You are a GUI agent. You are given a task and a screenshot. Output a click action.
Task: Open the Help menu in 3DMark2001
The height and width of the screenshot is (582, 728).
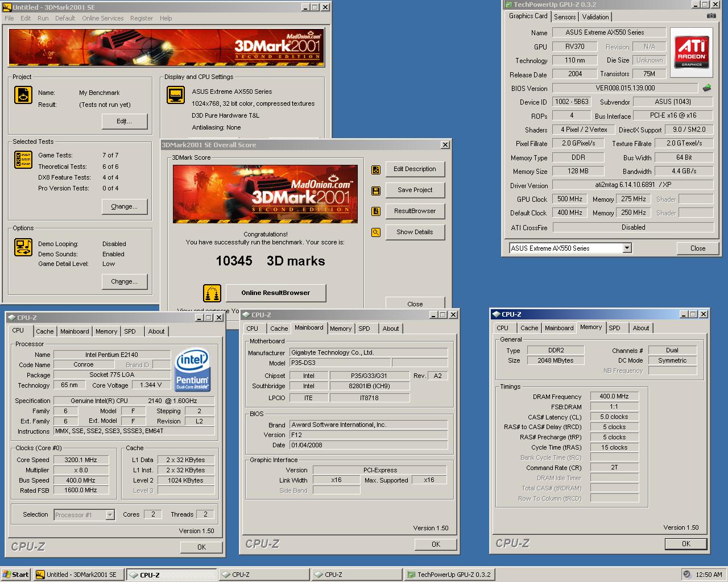(x=166, y=18)
